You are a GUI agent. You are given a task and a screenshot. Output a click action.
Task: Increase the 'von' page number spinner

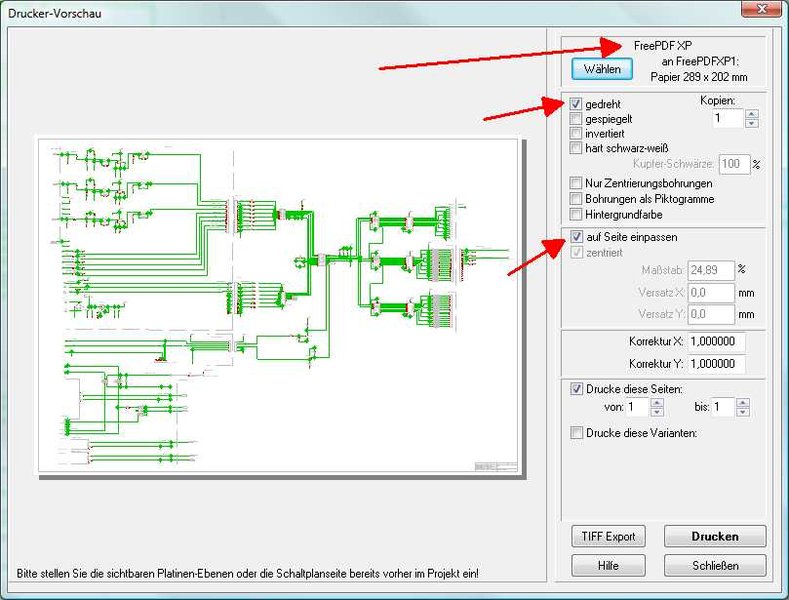click(657, 403)
